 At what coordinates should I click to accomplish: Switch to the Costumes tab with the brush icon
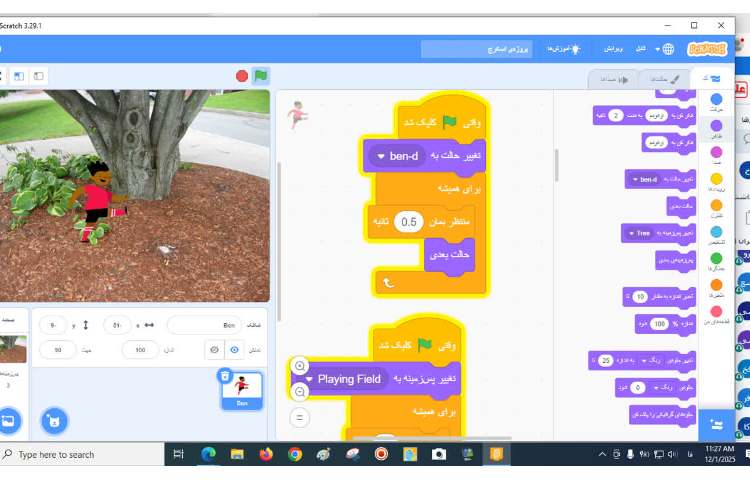tap(661, 79)
